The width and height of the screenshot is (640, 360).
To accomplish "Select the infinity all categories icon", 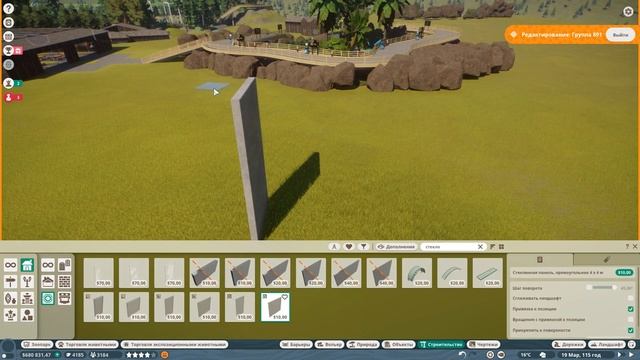I will (x=11, y=265).
